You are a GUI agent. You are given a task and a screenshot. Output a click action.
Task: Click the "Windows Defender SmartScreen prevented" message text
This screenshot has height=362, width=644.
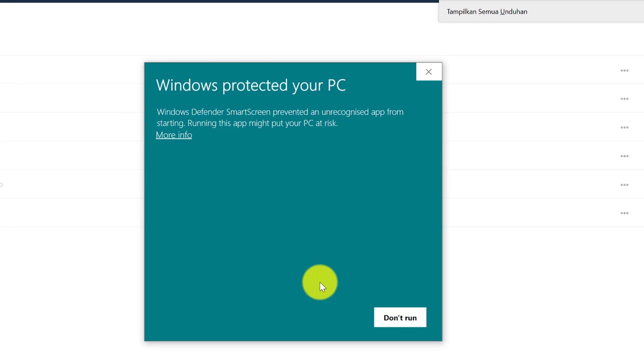(x=280, y=117)
